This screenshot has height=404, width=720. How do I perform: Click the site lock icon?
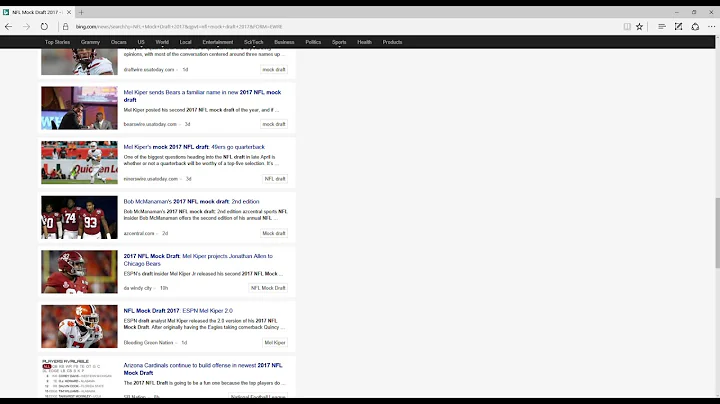coord(65,27)
